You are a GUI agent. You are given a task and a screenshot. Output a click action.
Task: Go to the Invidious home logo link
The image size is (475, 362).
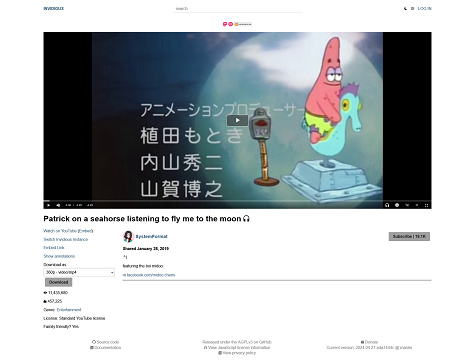53,9
